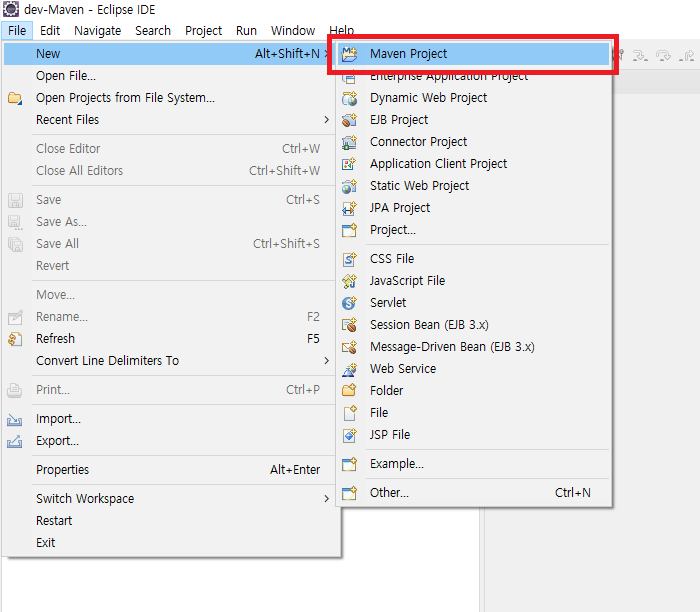The width and height of the screenshot is (700, 612).
Task: Select Servlet in New submenu
Action: [x=474, y=303]
